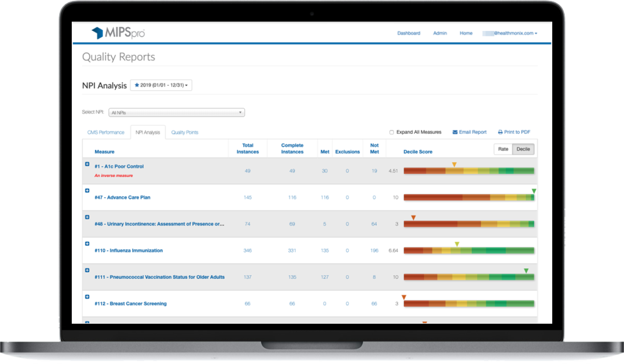Collapse the All NPIs combo box arrow
624x364 pixels.
[241, 112]
